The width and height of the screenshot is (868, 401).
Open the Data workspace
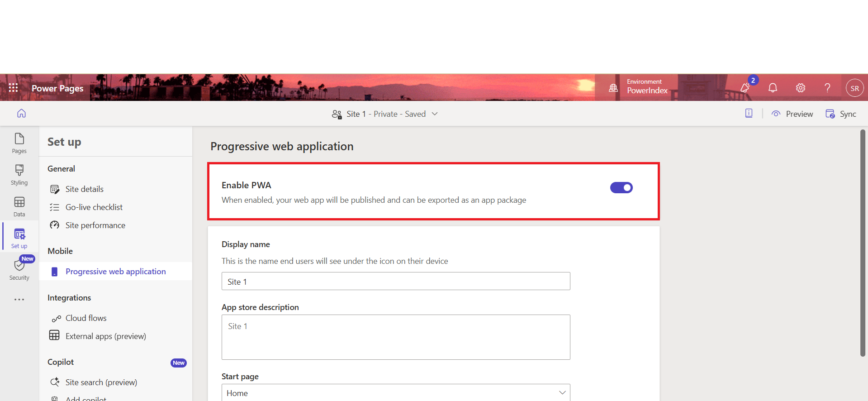tap(19, 206)
